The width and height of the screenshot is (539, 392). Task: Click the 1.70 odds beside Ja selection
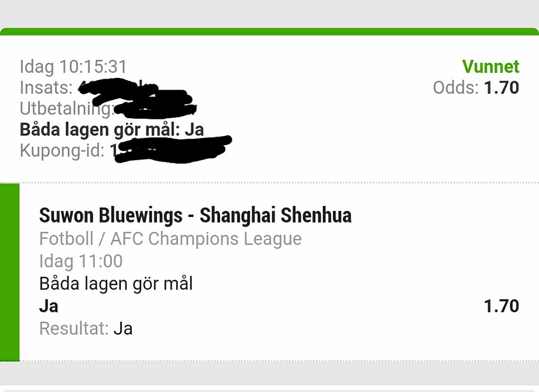(501, 306)
